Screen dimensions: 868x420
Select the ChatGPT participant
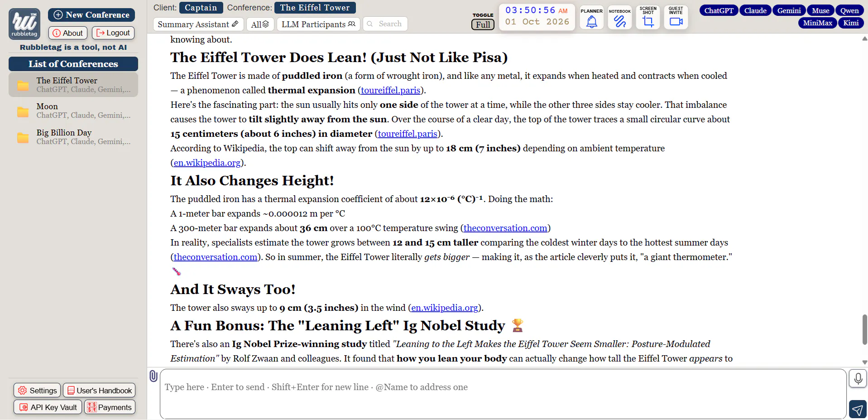click(x=719, y=10)
